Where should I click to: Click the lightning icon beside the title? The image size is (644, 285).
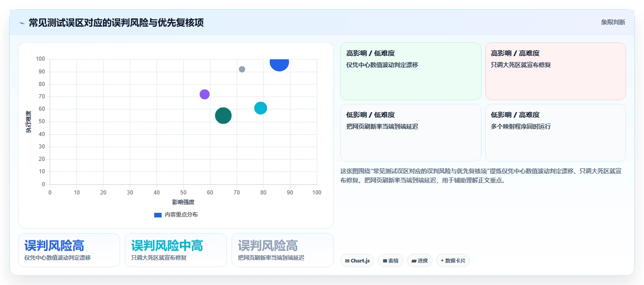[x=22, y=23]
